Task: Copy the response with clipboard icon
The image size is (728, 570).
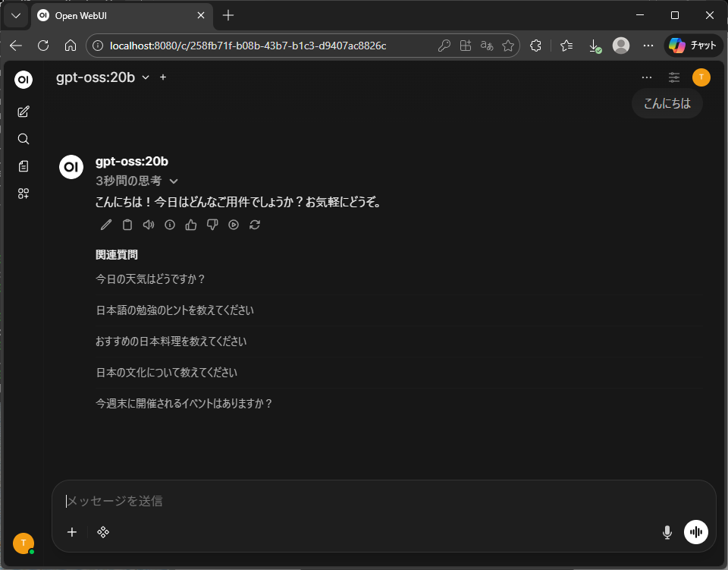Action: (127, 225)
